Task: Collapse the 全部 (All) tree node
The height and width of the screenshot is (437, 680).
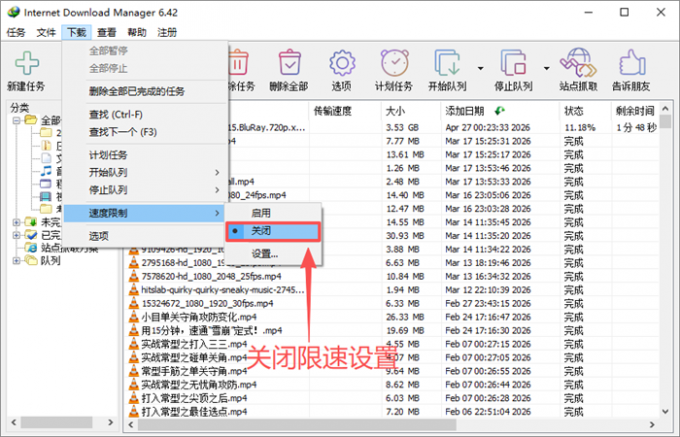Action: point(16,120)
